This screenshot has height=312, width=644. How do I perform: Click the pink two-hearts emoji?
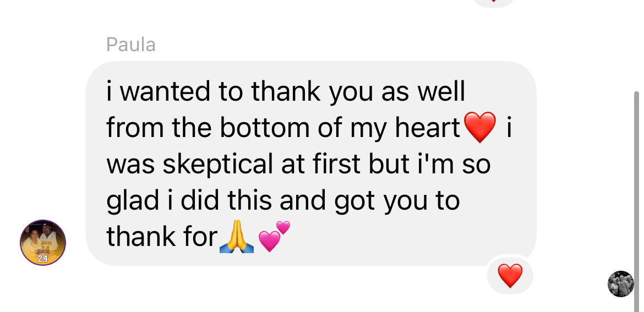(274, 236)
